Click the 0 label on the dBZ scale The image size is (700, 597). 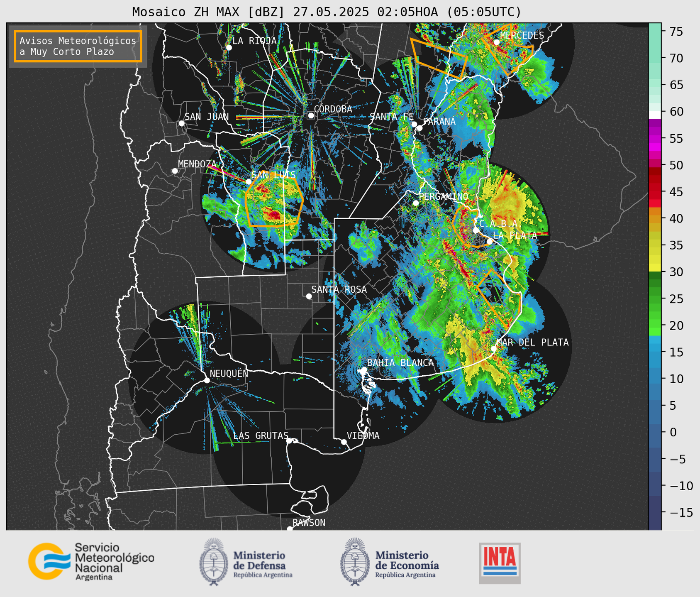click(x=673, y=432)
